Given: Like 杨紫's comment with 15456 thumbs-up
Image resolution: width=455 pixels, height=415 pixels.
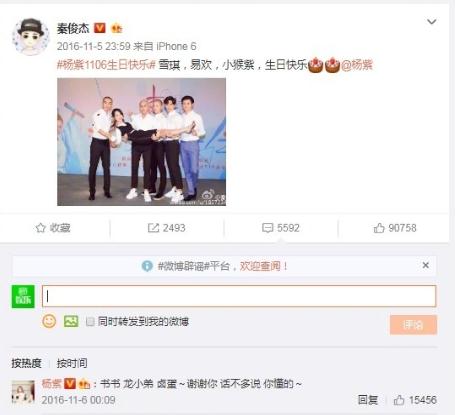Looking at the screenshot, I should [399, 400].
